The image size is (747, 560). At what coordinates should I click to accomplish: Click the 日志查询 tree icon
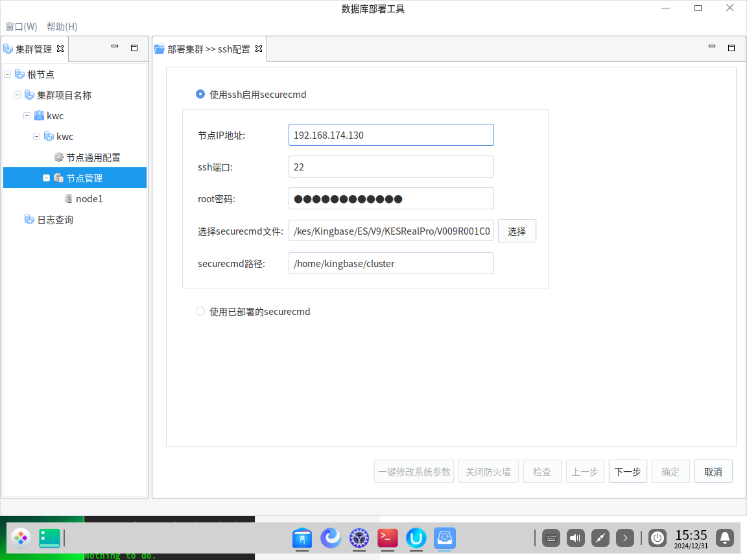[29, 220]
